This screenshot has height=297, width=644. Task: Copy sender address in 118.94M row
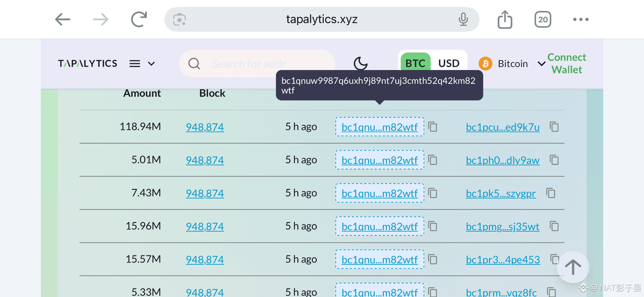[433, 127]
